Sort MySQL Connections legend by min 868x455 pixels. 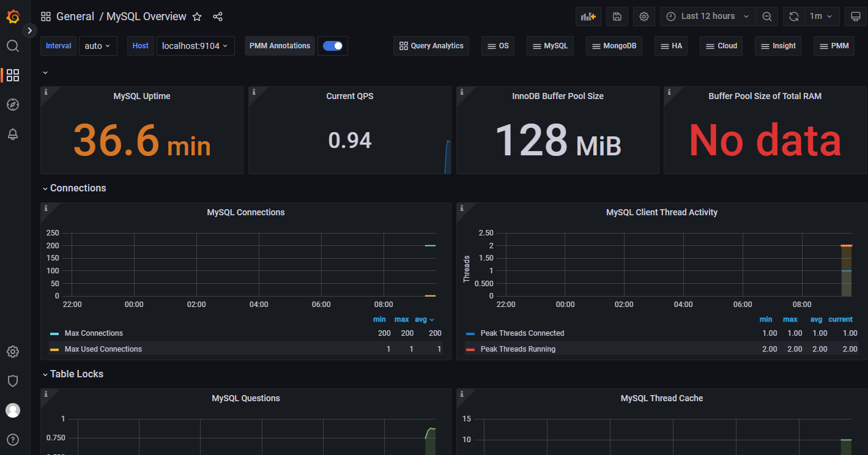point(380,319)
